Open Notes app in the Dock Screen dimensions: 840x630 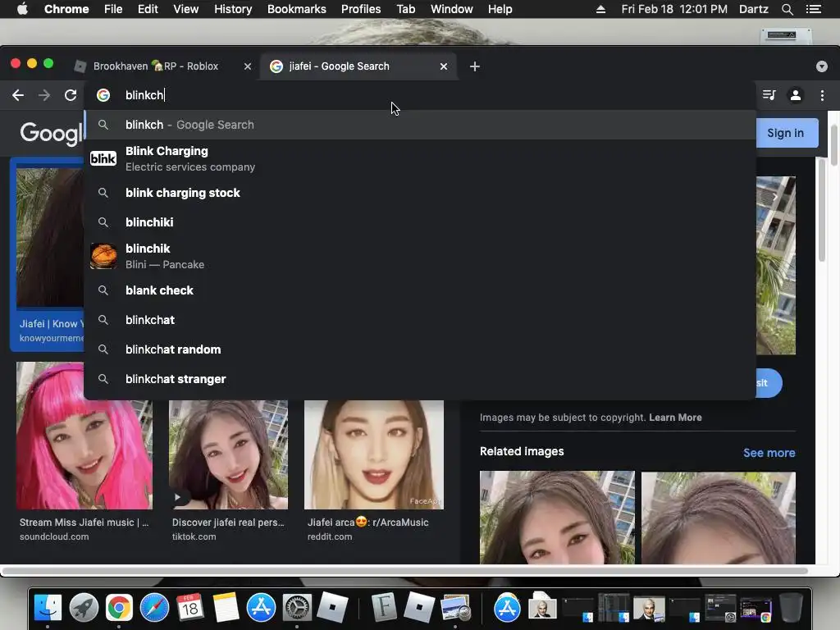226,608
